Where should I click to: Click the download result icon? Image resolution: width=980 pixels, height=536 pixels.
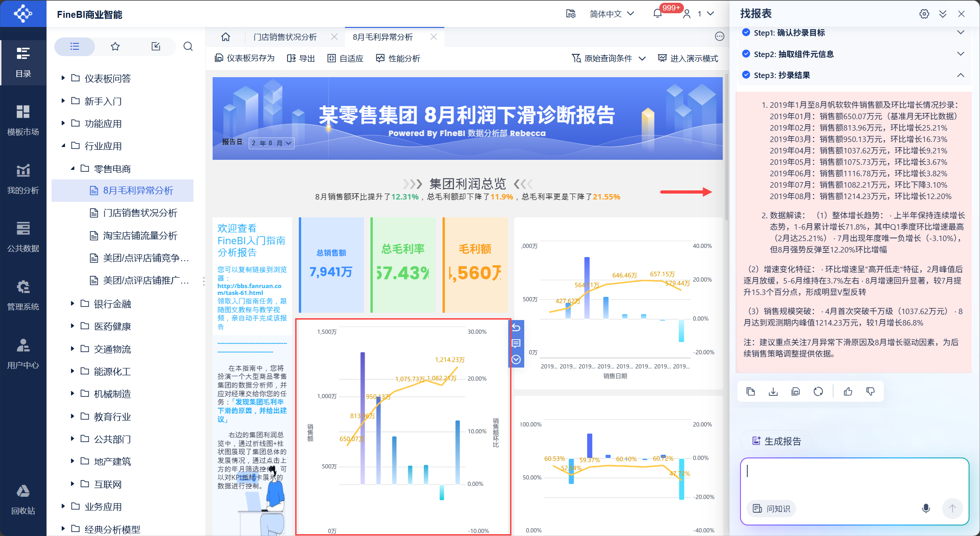[x=773, y=391]
